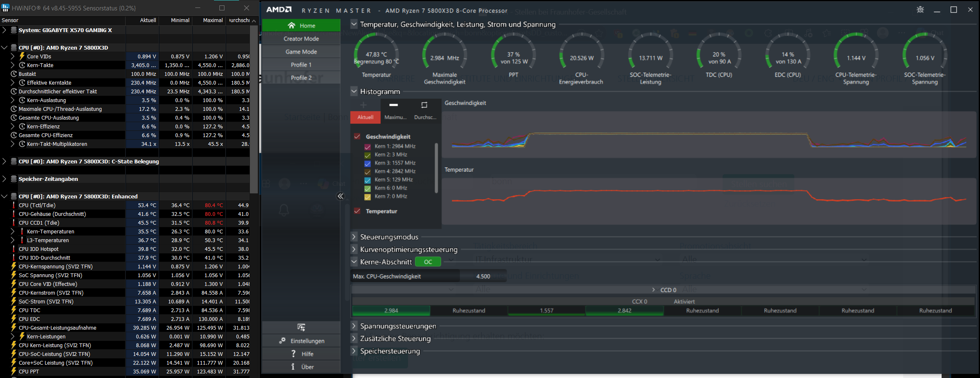Viewport: 980px width, 378px height.
Task: Collapse the Kerne-Abschnitt section
Action: [x=354, y=262]
